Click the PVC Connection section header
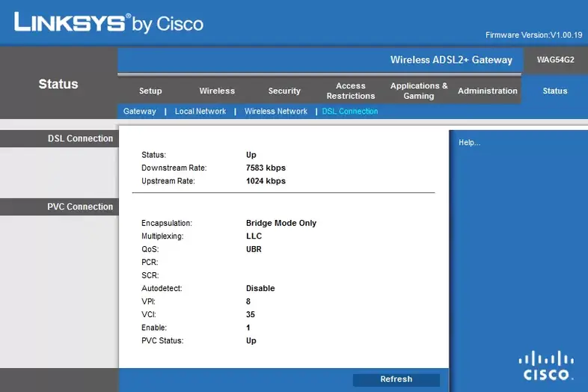Screen dimensions: 588x392 [80, 206]
